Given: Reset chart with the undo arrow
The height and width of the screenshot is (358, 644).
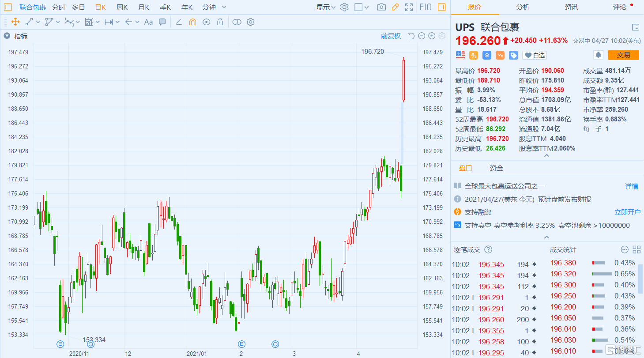Looking at the screenshot, I should [411, 36].
